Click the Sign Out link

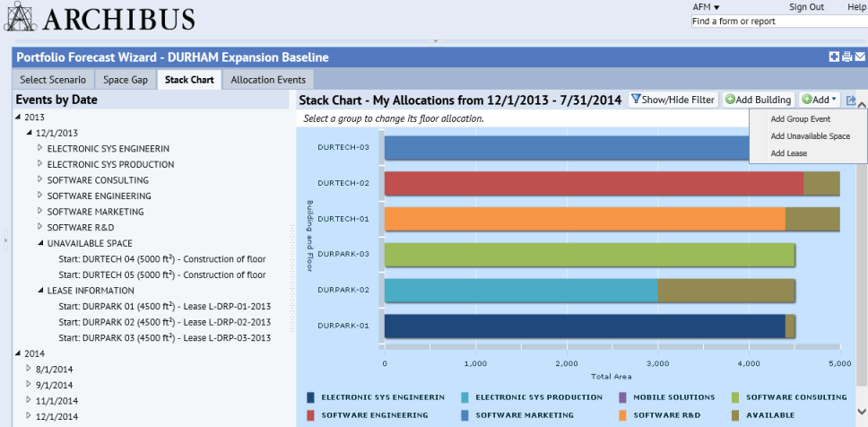(x=806, y=7)
